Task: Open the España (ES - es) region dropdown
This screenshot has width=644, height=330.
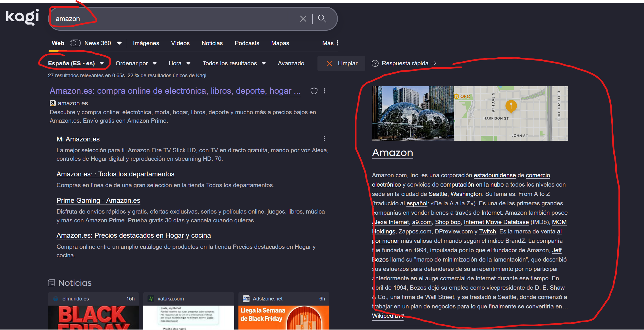Action: (x=76, y=63)
